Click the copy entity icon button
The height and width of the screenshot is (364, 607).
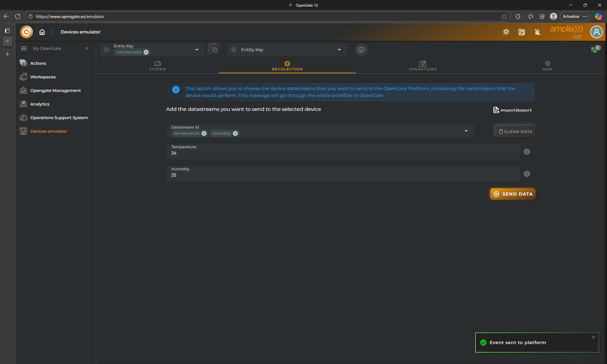click(x=214, y=50)
